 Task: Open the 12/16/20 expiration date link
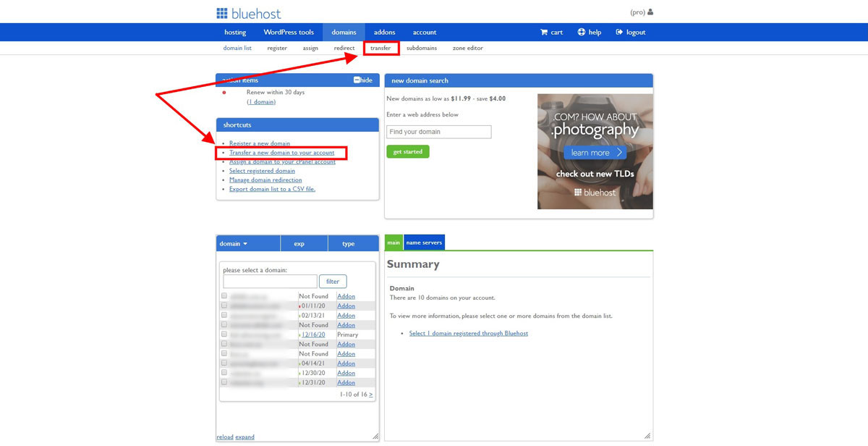313,334
